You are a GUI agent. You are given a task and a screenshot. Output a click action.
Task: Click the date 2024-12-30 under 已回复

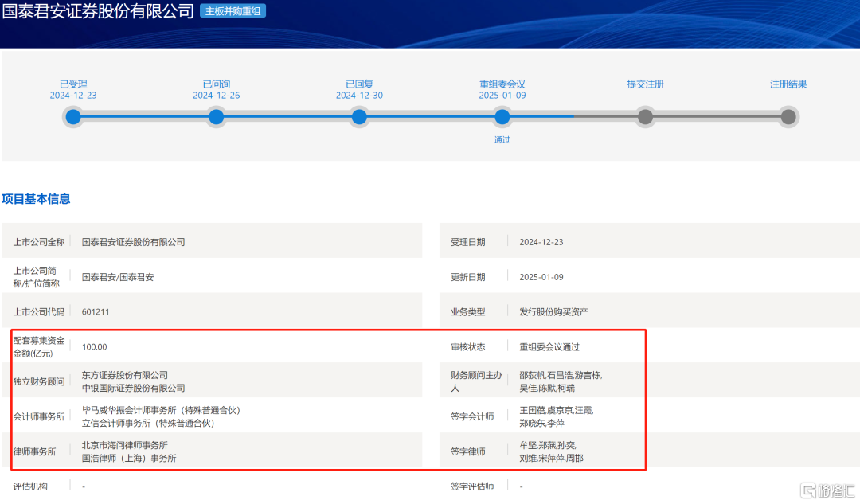359,96
